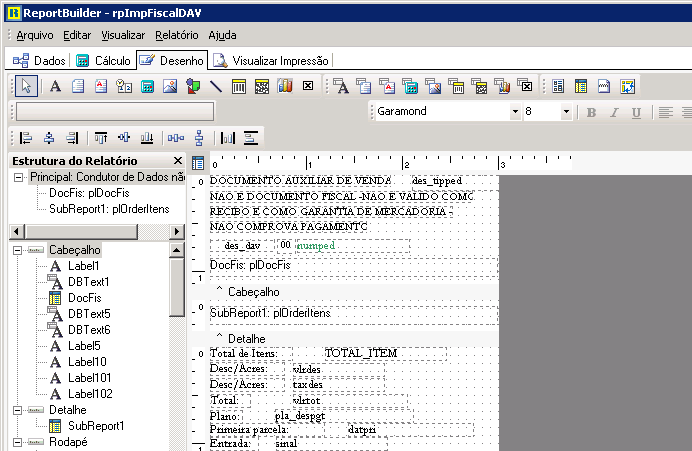Switch to the Dados tab
The height and width of the screenshot is (451, 692).
[x=39, y=60]
